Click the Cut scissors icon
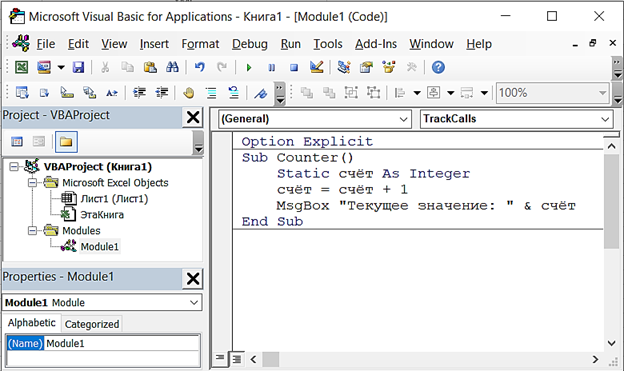624x371 pixels. point(105,67)
